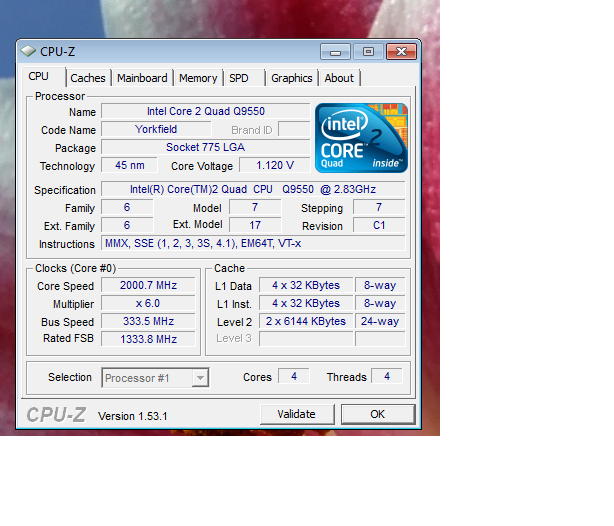Viewport: 614px width, 526px height.
Task: Open the Caches tab
Action: click(x=88, y=78)
